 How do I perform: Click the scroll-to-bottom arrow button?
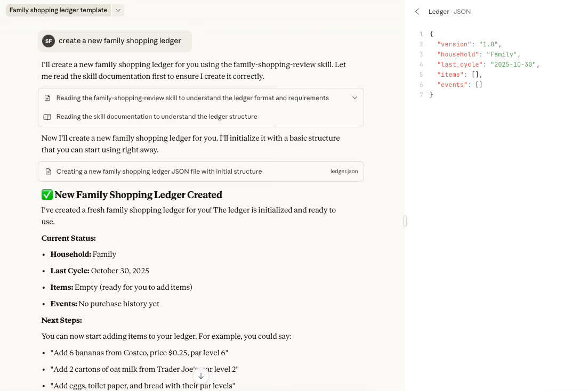point(200,376)
